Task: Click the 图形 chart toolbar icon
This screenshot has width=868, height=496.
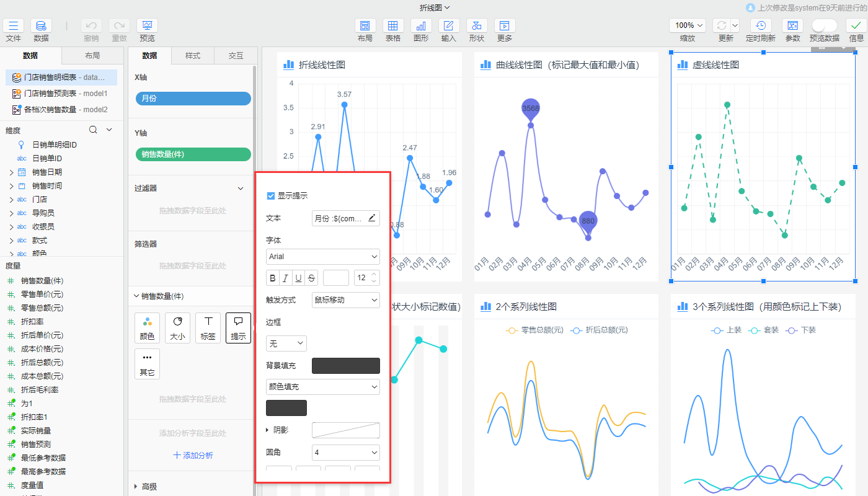Action: 420,26
